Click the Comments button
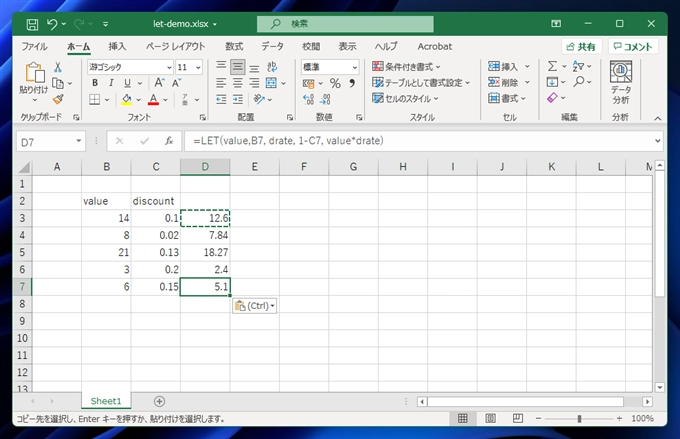The image size is (680, 439). click(633, 46)
